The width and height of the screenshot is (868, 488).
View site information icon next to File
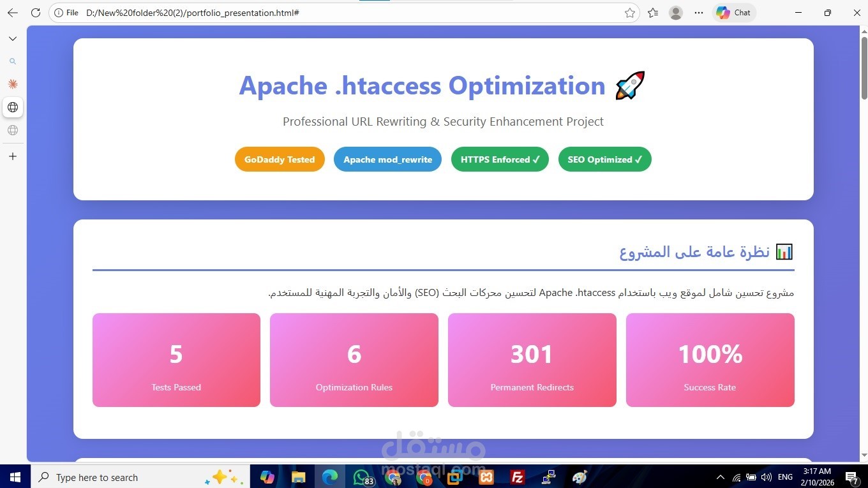click(59, 13)
